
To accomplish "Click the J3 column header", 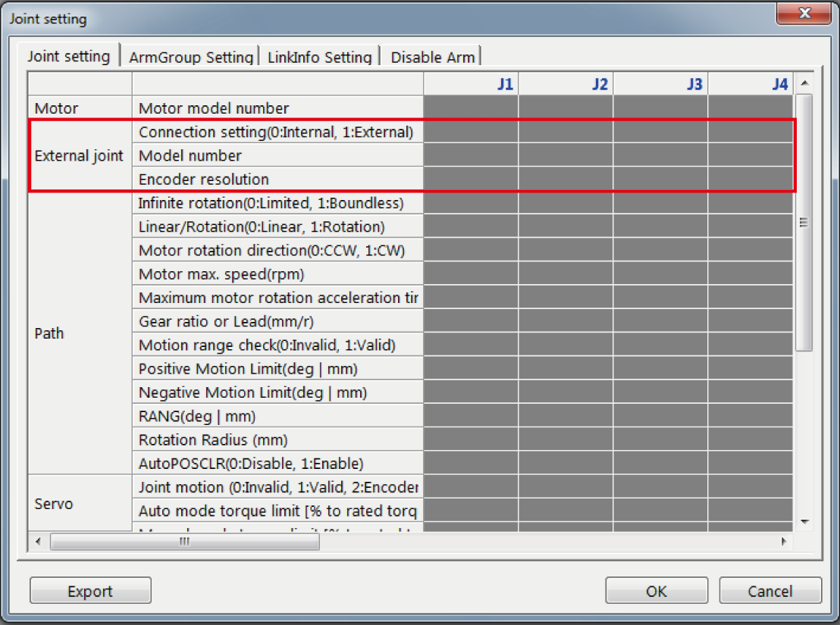I will [x=660, y=84].
